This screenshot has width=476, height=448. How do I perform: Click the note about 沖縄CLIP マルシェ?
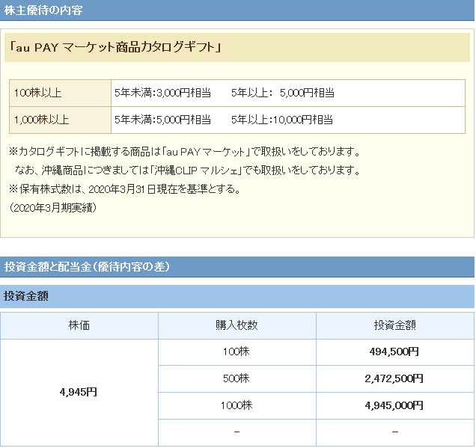point(188,171)
